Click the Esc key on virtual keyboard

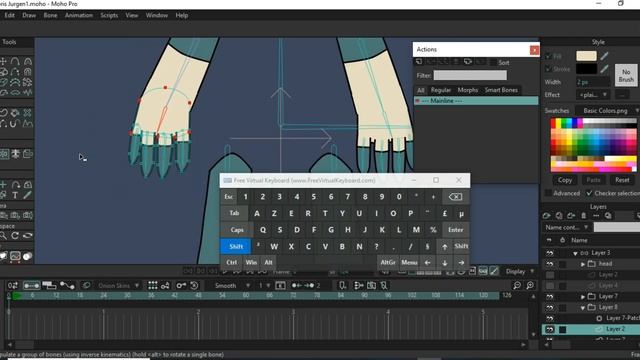pyautogui.click(x=229, y=197)
